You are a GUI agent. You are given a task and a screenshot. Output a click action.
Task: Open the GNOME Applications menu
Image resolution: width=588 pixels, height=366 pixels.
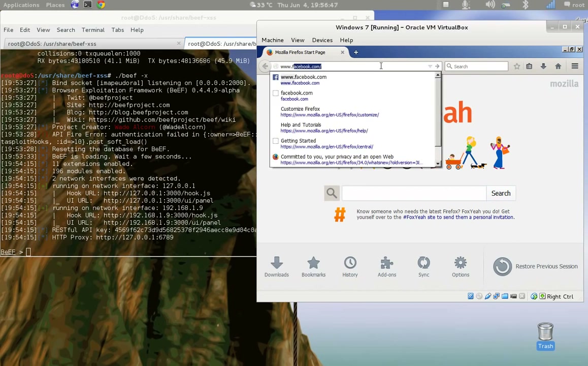(21, 5)
